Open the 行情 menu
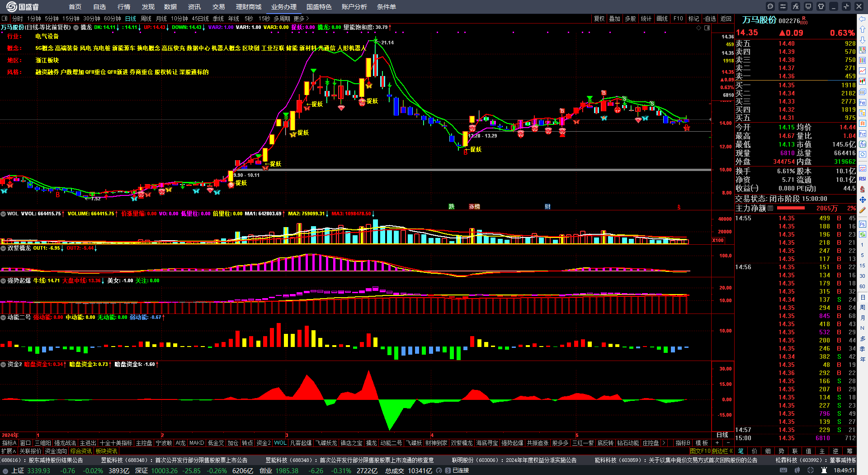This screenshot has height=475, width=868. pos(124,7)
